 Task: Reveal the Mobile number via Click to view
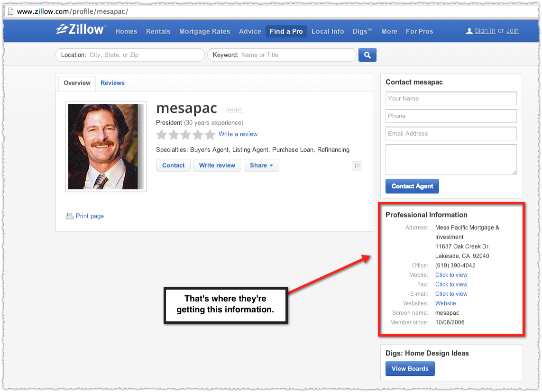pyautogui.click(x=451, y=275)
